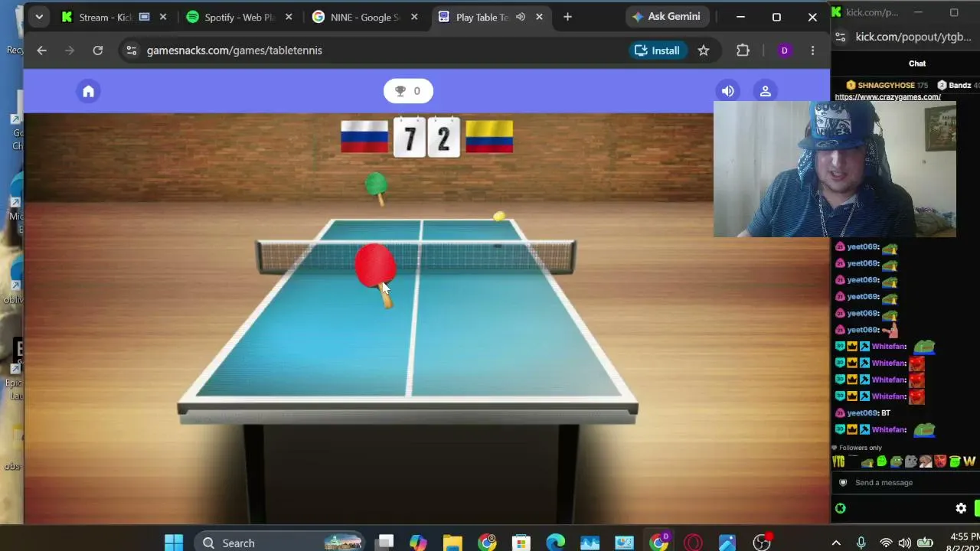
Task: Click the chat identity badge left of message field
Action: [x=843, y=483]
